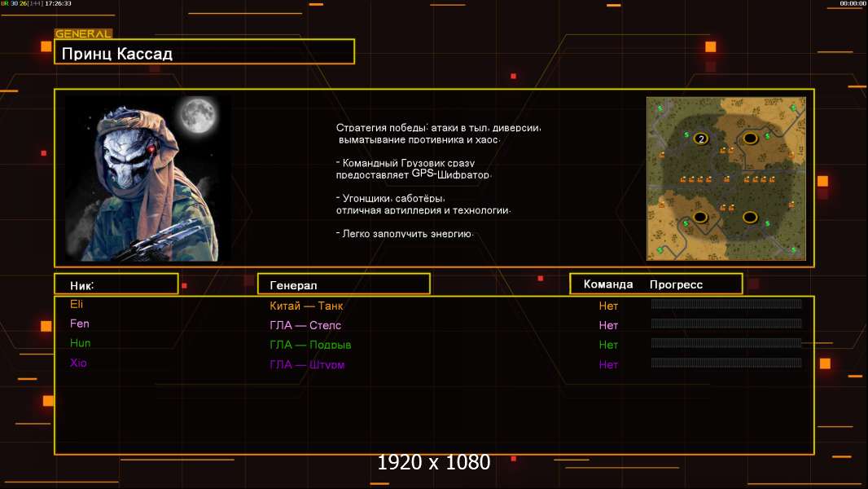Click the Прогресс column header
This screenshot has width=868, height=489.
(676, 284)
